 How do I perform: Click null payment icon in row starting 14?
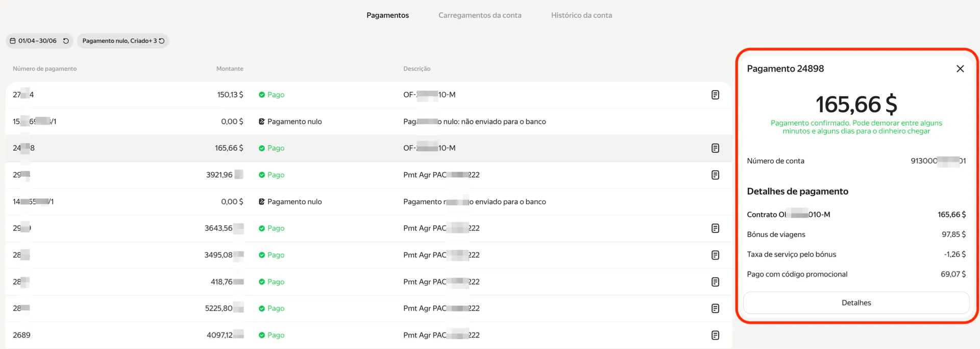tap(262, 202)
